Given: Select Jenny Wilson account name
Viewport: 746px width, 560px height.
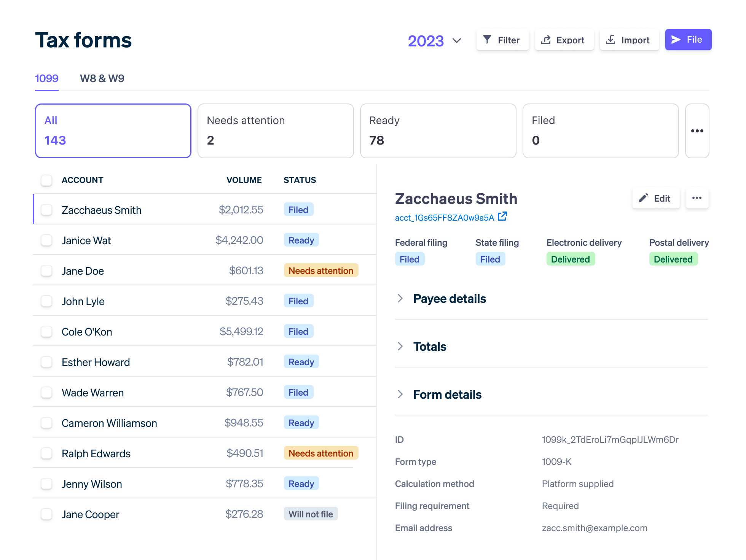Looking at the screenshot, I should [x=92, y=484].
